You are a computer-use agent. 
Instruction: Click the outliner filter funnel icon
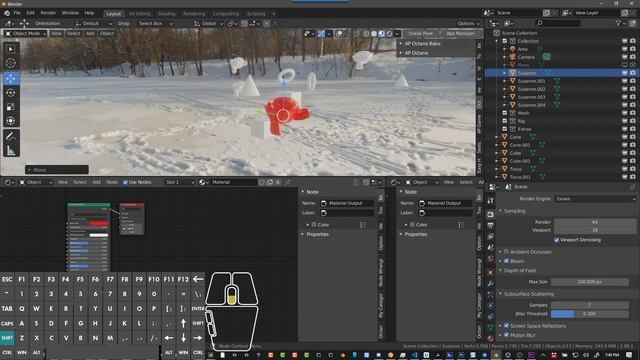[x=619, y=23]
